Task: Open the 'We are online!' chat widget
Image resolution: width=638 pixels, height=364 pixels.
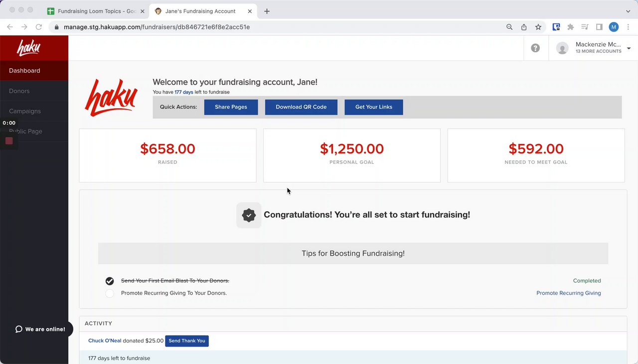Action: click(x=40, y=329)
